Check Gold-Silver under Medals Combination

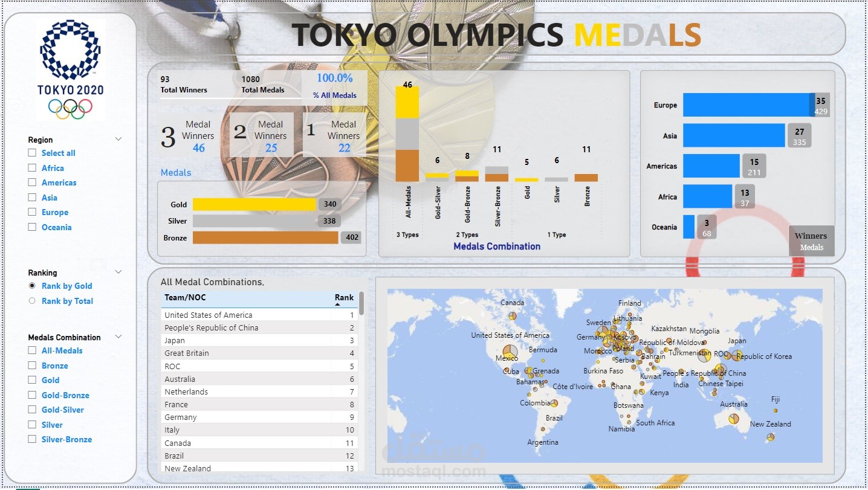click(31, 409)
